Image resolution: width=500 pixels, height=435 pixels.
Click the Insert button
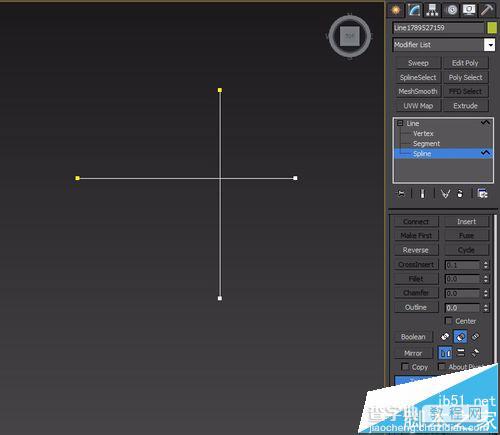466,222
